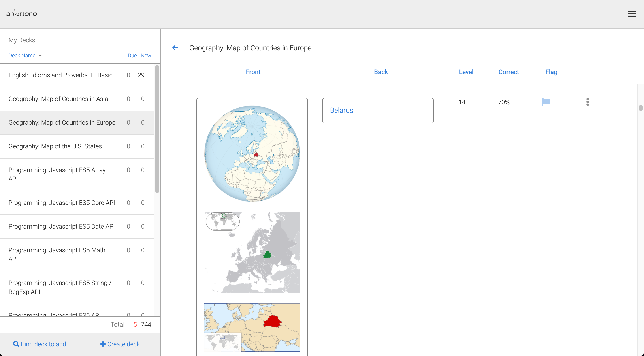This screenshot has width=644, height=356.
Task: Open the hamburger menu
Action: point(631,14)
